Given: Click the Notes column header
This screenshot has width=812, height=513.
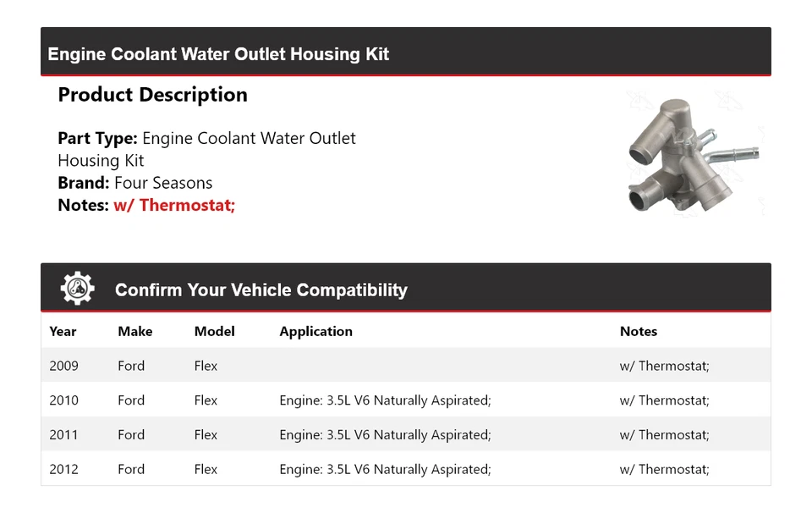Looking at the screenshot, I should (x=638, y=332).
